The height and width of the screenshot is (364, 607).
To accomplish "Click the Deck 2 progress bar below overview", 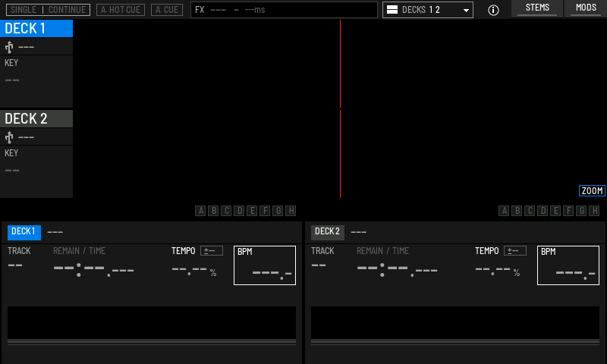I will pos(455,342).
